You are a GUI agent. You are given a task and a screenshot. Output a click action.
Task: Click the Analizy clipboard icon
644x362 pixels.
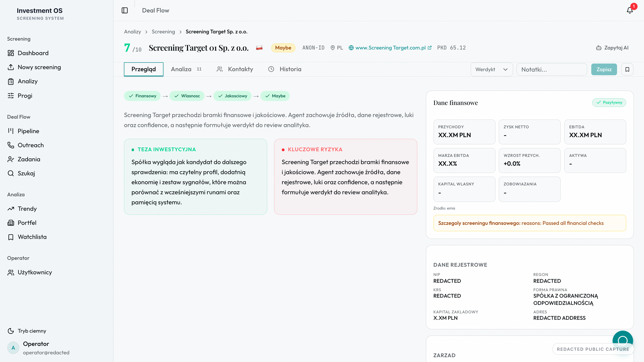click(x=10, y=81)
